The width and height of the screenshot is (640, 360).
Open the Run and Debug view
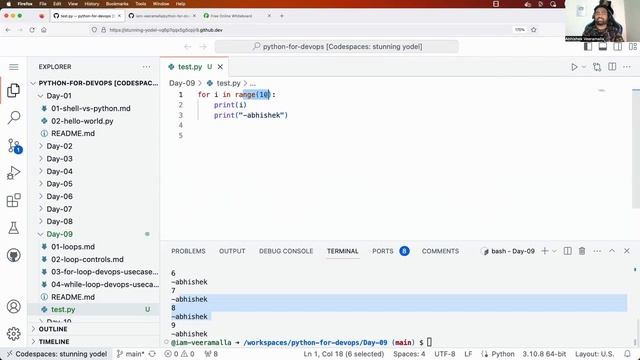[x=13, y=173]
